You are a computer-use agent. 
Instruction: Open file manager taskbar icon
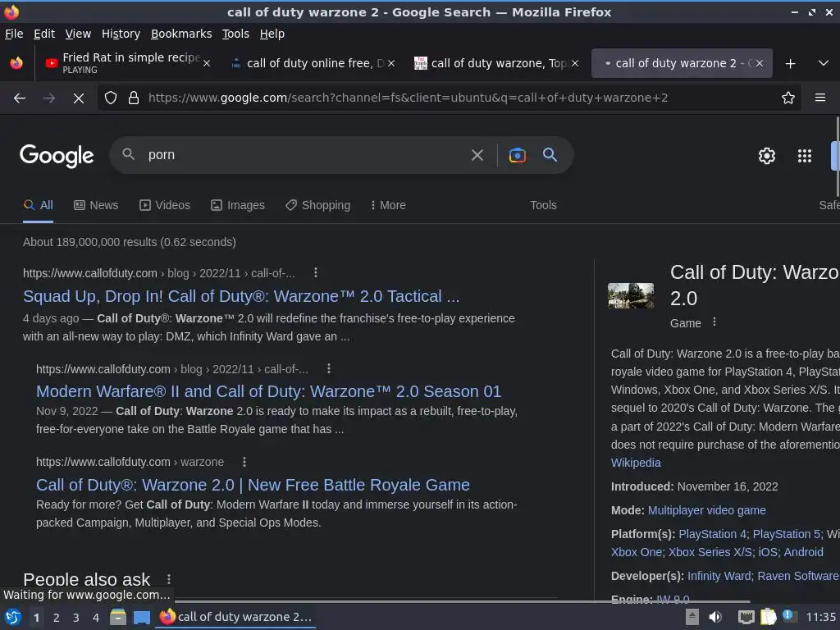point(118,618)
